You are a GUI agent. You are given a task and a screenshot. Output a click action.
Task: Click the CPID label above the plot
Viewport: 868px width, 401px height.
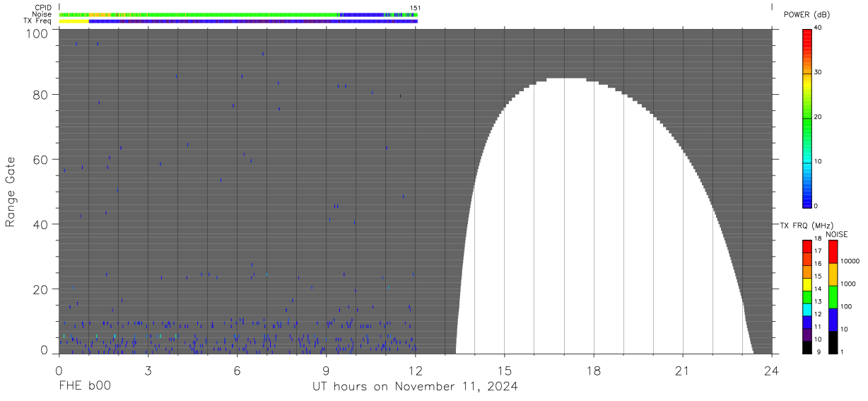pos(42,7)
